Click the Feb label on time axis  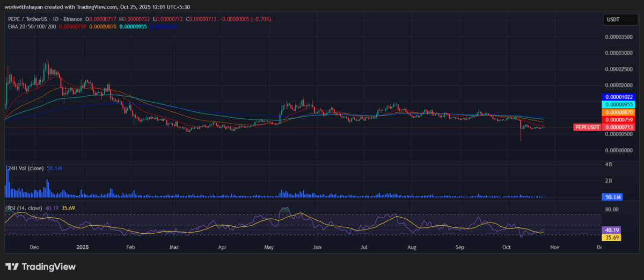point(130,247)
